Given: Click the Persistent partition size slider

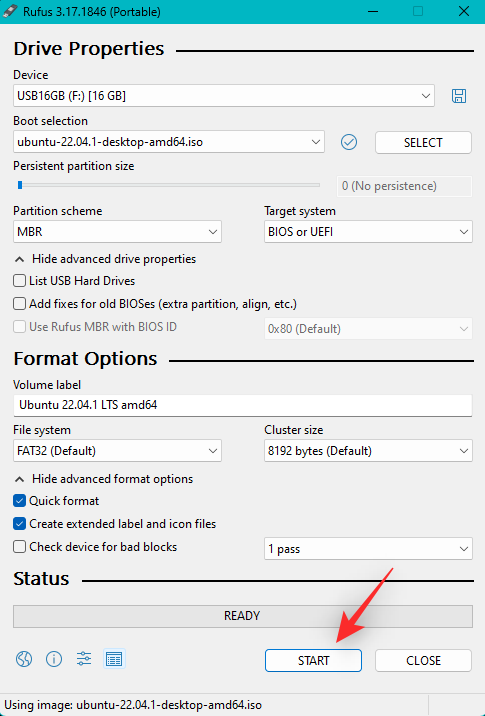Looking at the screenshot, I should (167, 185).
